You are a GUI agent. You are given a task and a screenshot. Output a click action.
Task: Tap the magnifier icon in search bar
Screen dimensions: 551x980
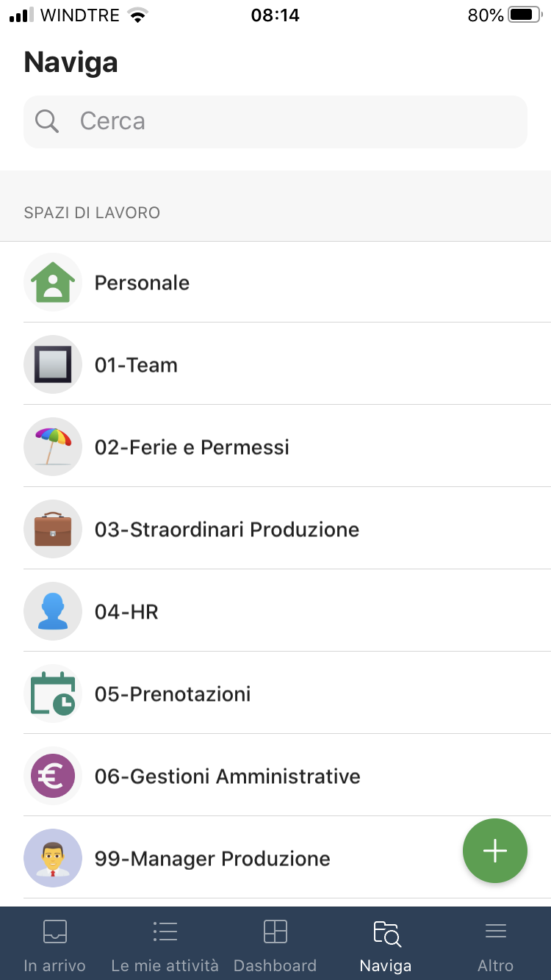pyautogui.click(x=47, y=121)
